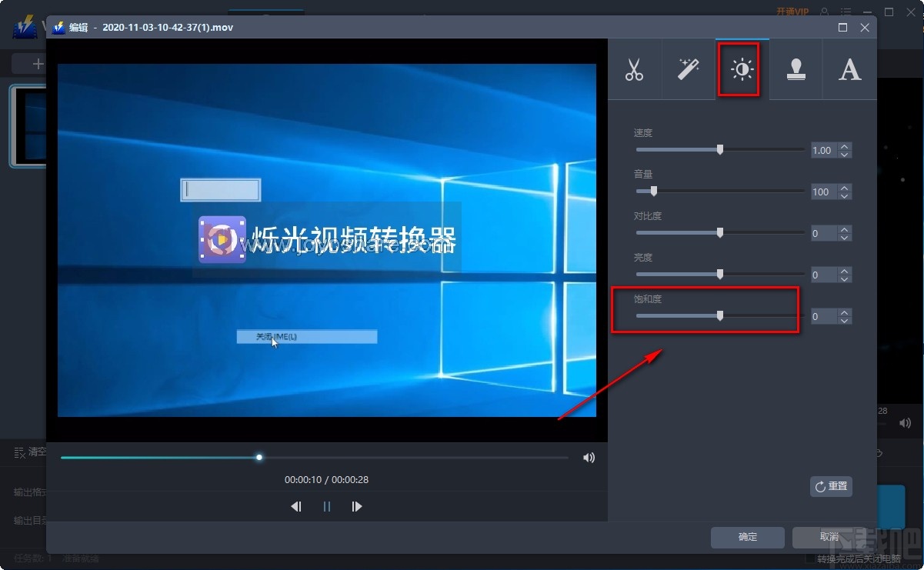Viewport: 924px width, 570px height.
Task: Mute the preview speaker icon
Action: [589, 457]
